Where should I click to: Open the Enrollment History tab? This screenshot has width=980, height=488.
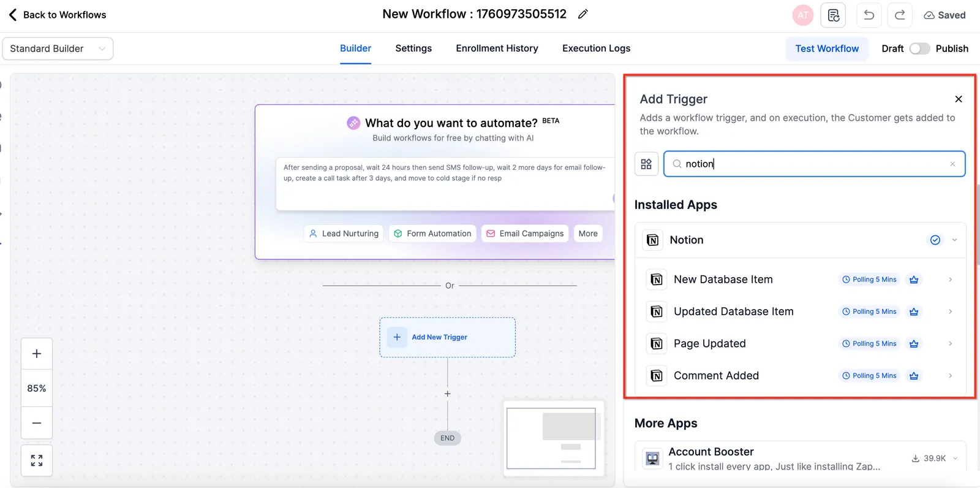pyautogui.click(x=497, y=48)
